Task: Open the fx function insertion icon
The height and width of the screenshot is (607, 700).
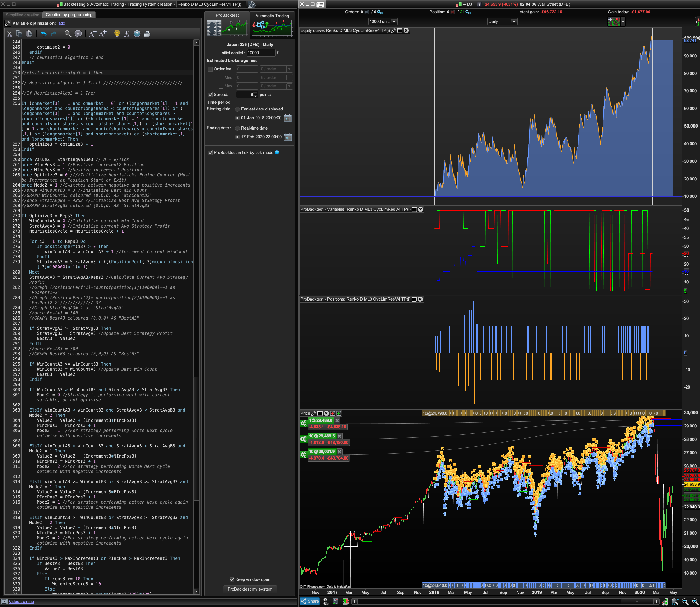Action: pyautogui.click(x=127, y=34)
